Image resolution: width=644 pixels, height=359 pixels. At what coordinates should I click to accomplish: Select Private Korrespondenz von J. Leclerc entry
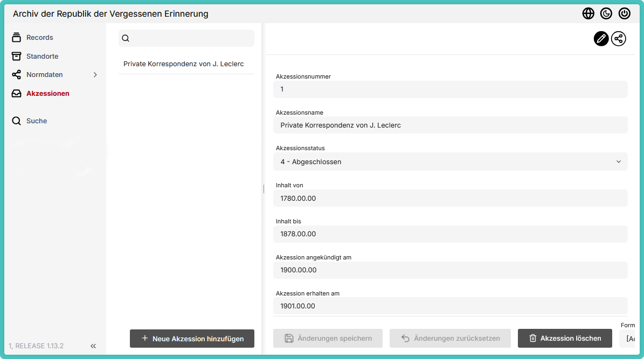pos(183,64)
